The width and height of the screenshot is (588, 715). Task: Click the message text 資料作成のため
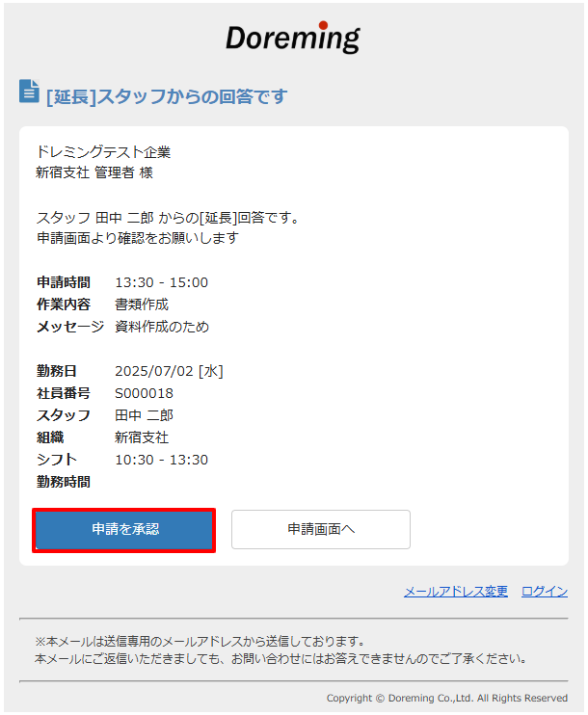coord(162,327)
